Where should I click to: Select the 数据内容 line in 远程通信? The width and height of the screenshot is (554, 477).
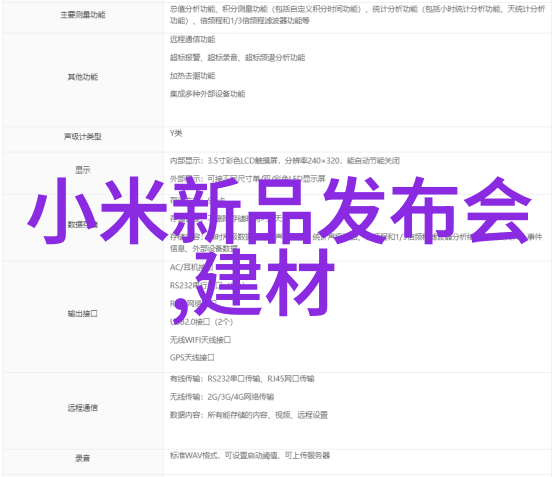249,415
